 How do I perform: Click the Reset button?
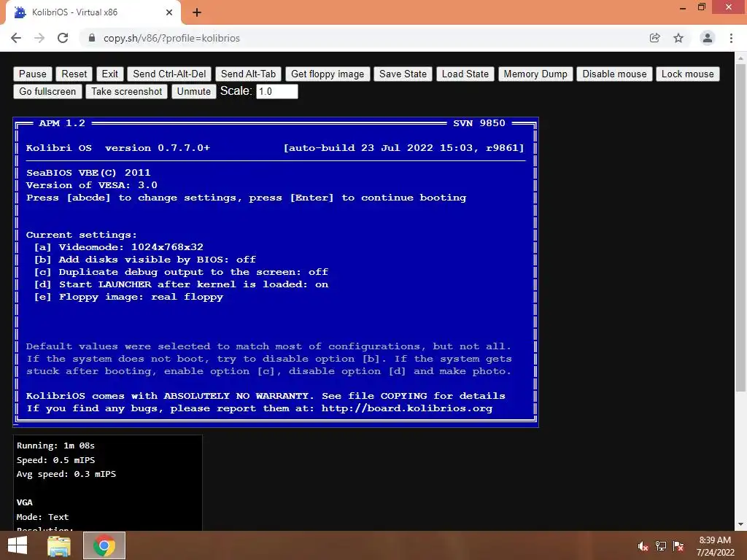point(74,74)
